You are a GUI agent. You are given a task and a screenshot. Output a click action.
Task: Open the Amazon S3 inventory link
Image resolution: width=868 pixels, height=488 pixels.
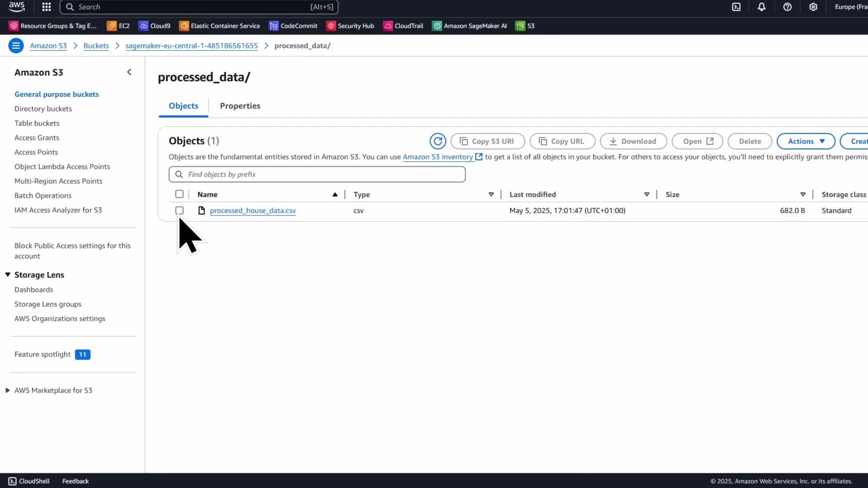(x=438, y=157)
